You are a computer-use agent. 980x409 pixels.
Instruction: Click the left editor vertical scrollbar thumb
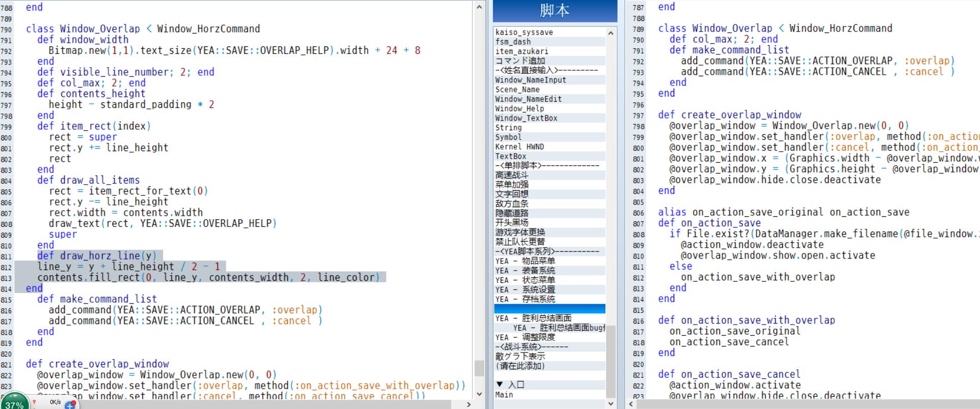(479, 368)
